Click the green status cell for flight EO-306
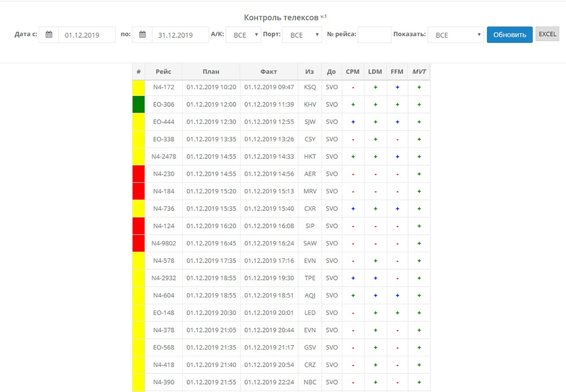Screen dimensions: 566x392 (x=139, y=105)
